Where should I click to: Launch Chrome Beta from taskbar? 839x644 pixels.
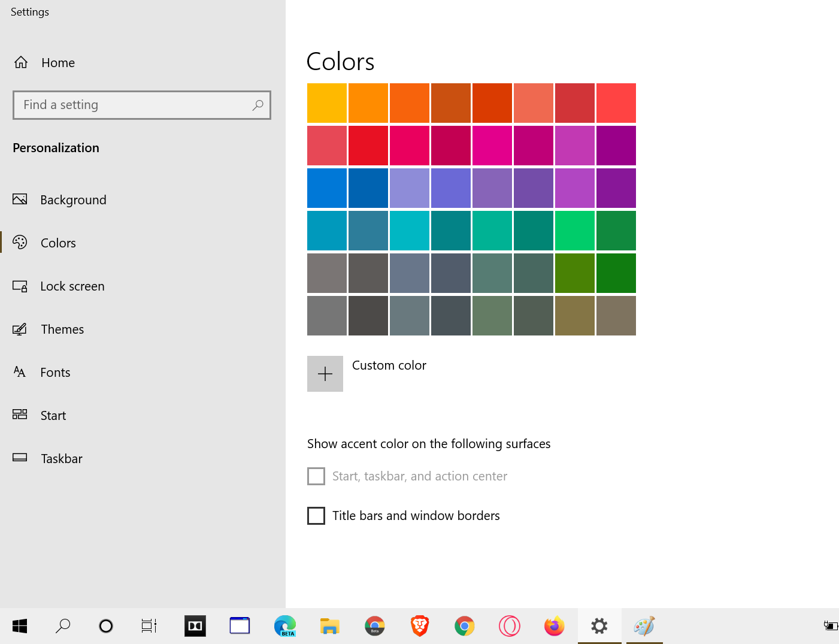coord(375,626)
